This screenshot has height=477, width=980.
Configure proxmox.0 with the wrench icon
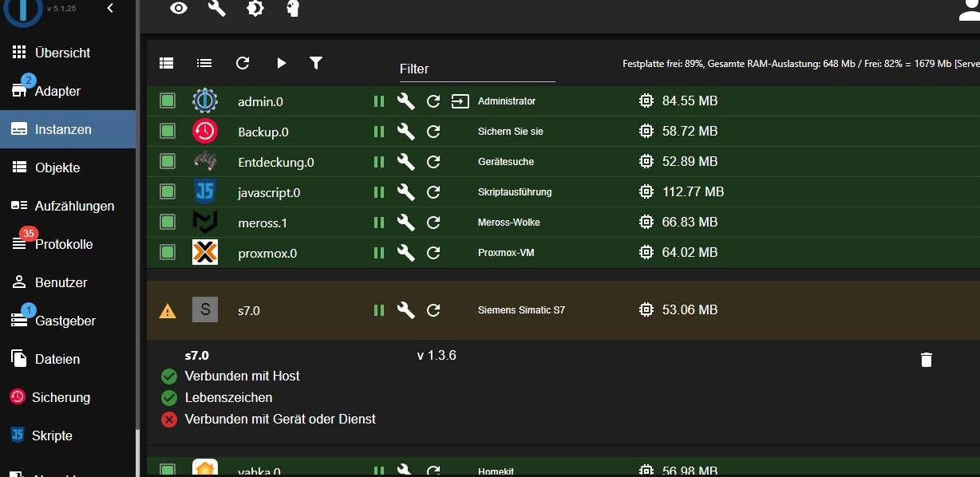pos(406,253)
